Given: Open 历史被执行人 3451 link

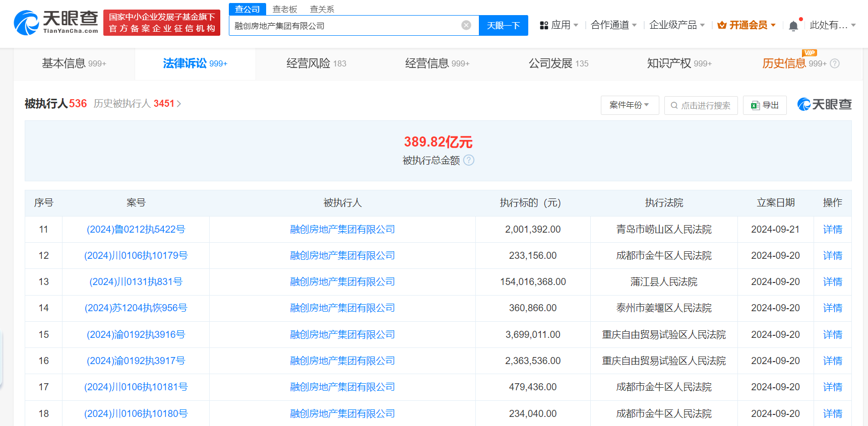Looking at the screenshot, I should 137,104.
